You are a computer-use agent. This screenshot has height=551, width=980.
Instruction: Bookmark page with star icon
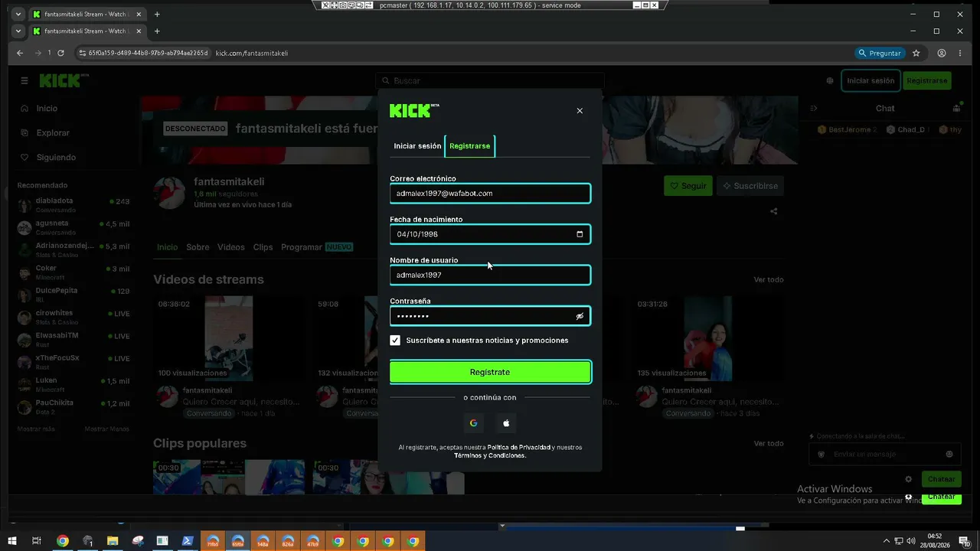916,53
